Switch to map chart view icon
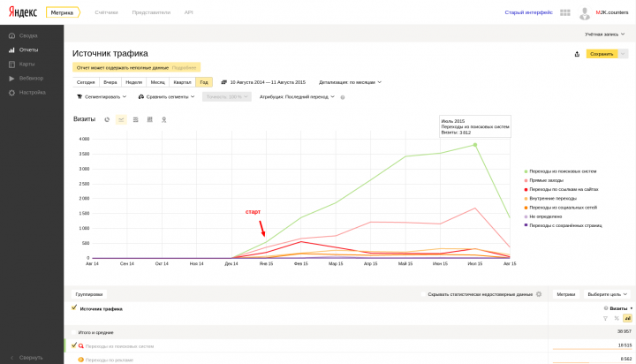Screen dimensions: 636x364 164,119
